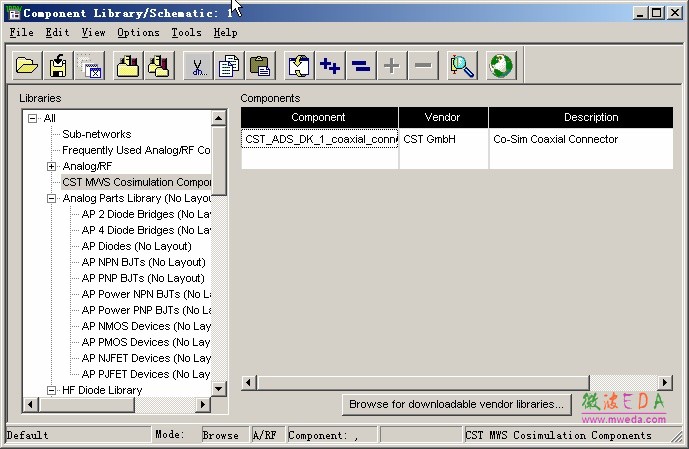Sort by the Description column header
Screen dimensions: 689x449
[x=581, y=117]
